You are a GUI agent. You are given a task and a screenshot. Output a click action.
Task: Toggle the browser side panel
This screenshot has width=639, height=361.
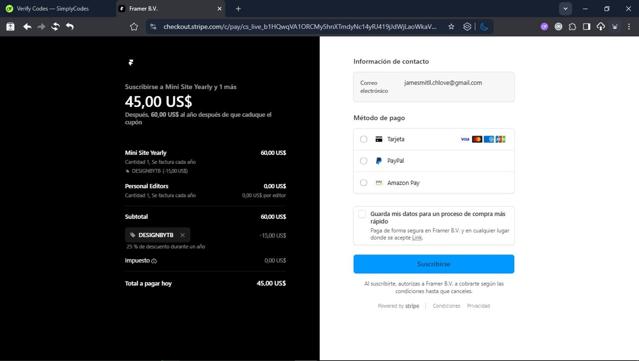point(586,26)
